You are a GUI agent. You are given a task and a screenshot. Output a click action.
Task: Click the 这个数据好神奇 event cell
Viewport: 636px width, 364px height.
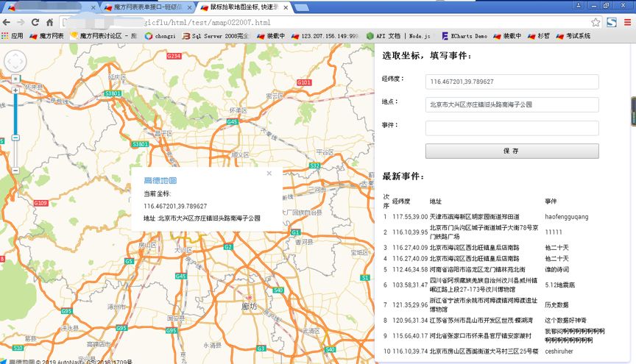[x=565, y=320]
